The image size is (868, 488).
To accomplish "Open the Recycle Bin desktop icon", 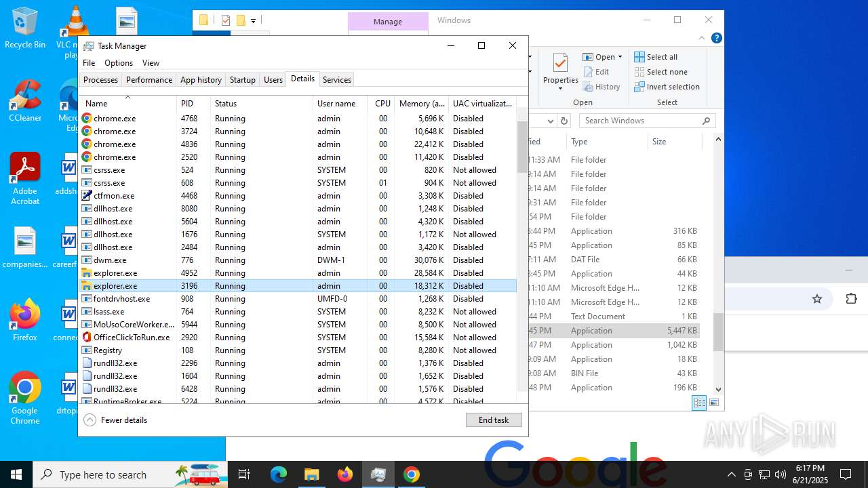I will click(x=25, y=28).
